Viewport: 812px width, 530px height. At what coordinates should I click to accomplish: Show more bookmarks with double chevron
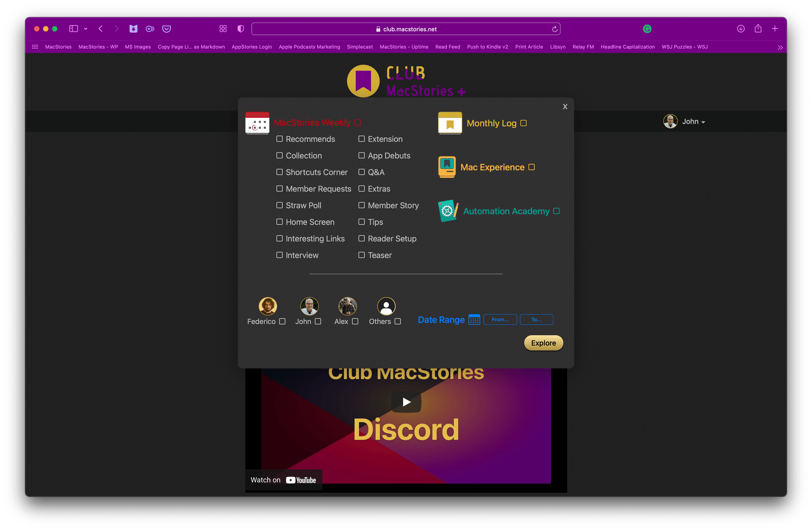click(780, 47)
